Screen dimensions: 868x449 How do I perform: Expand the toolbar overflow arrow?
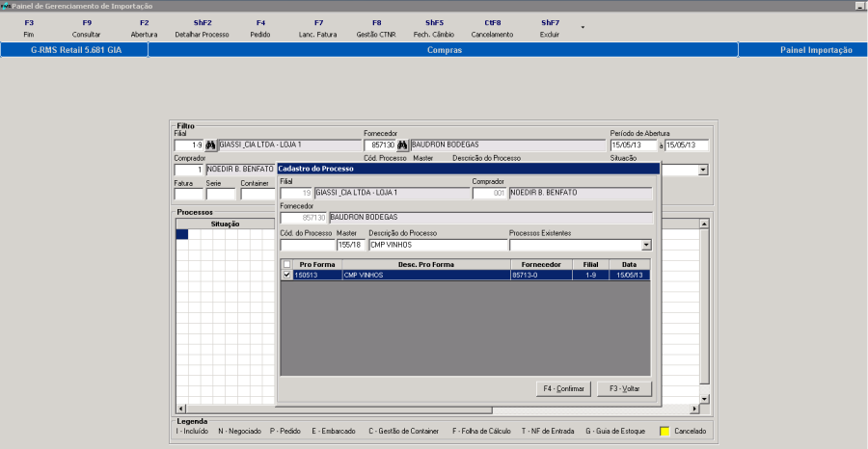coord(582,27)
